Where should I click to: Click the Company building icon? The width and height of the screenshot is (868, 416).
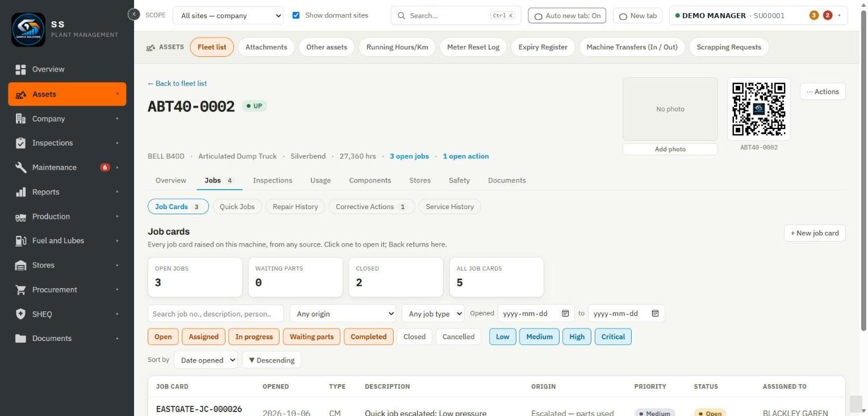point(21,119)
